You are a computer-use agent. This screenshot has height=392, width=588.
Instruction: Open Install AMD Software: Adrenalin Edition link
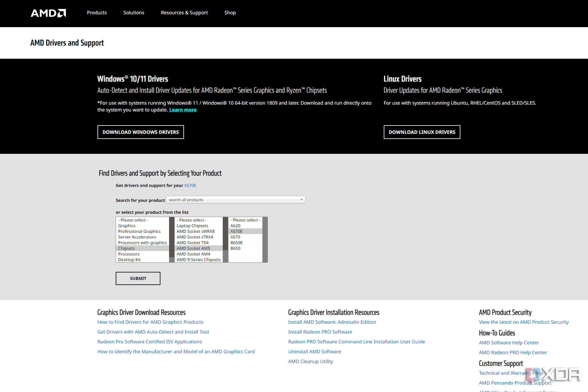332,322
